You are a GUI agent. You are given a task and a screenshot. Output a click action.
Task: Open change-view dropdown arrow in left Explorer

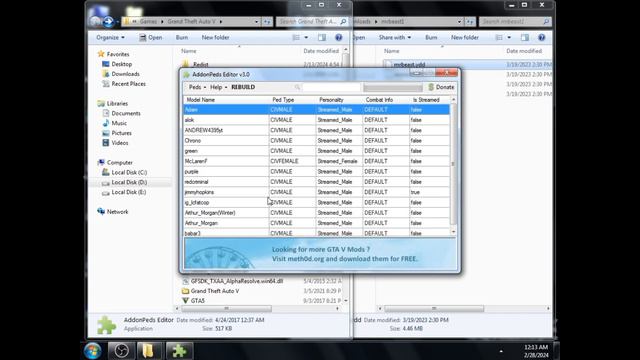click(x=306, y=38)
